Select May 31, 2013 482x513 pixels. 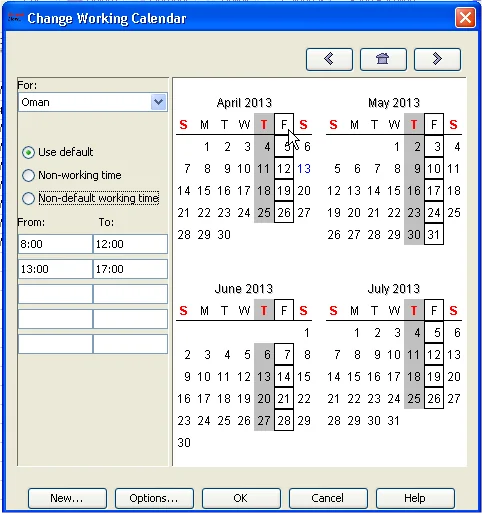[x=434, y=234]
